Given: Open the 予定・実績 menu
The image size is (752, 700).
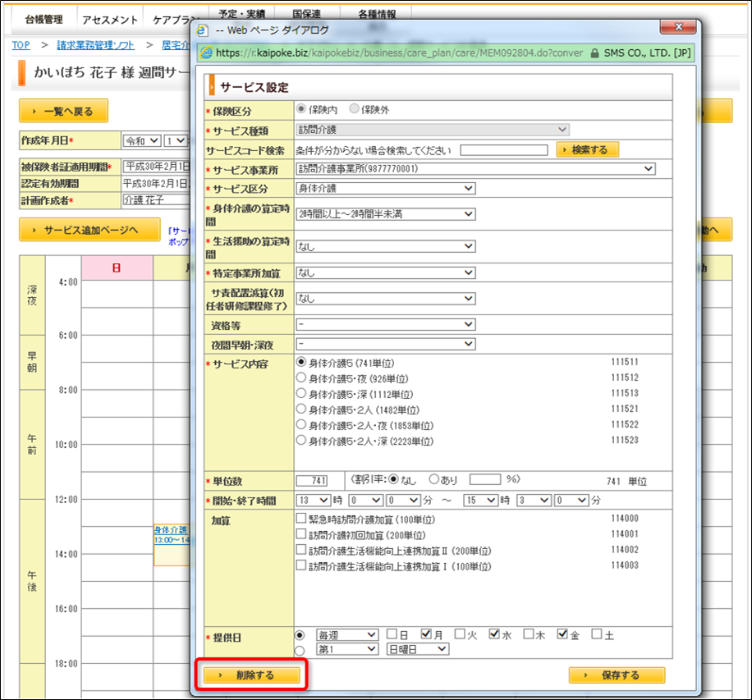Looking at the screenshot, I should pos(241,14).
